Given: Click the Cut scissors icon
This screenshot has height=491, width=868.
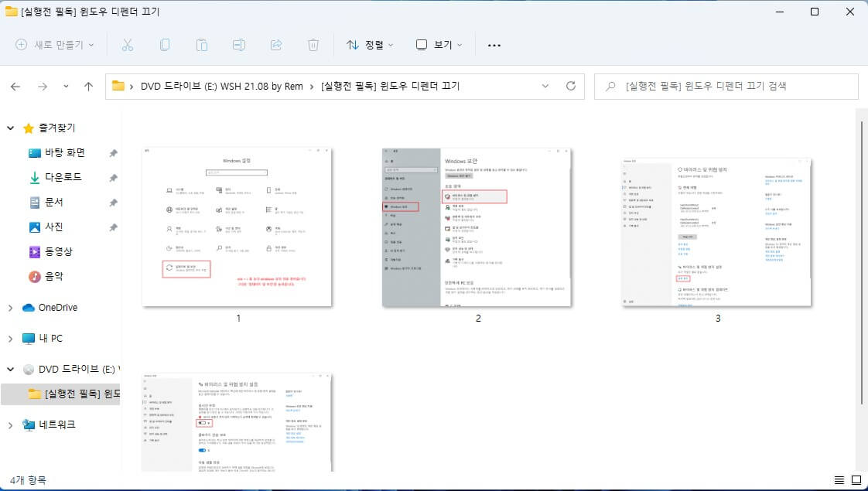Looking at the screenshot, I should [x=128, y=45].
